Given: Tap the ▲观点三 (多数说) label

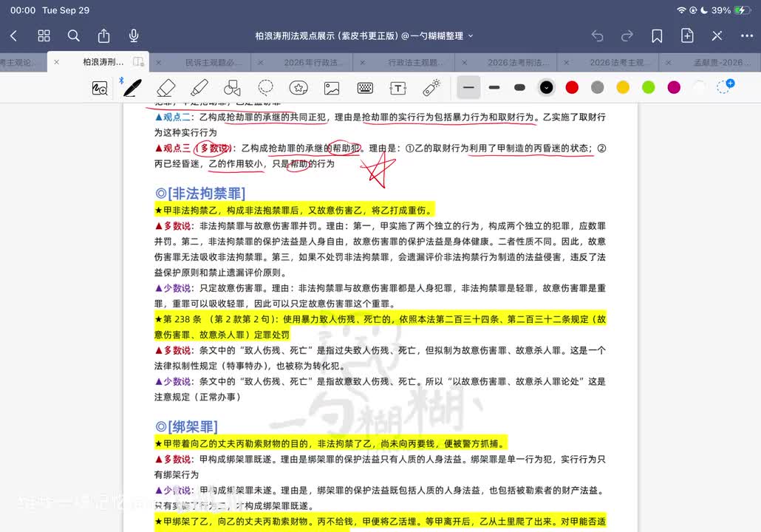Looking at the screenshot, I should click(x=193, y=149).
